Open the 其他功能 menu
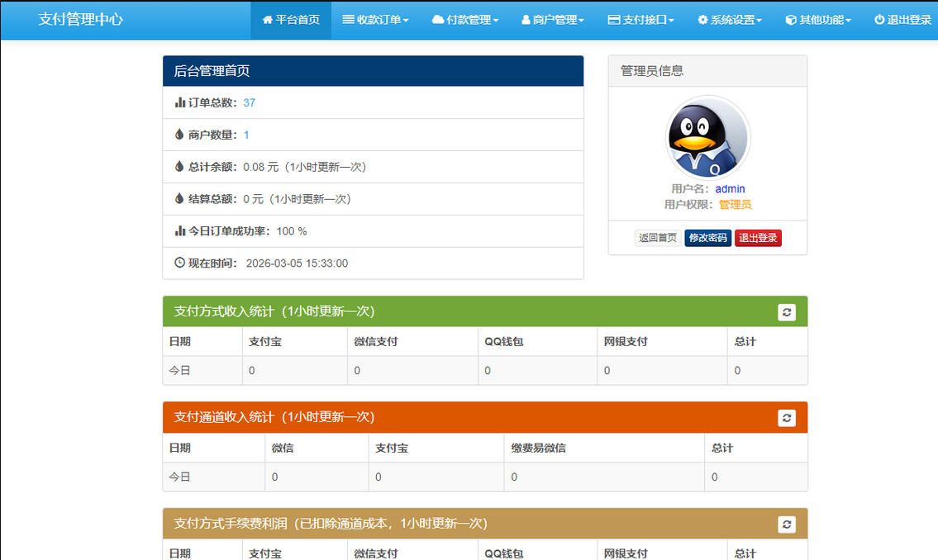The height and width of the screenshot is (560, 938). click(818, 20)
